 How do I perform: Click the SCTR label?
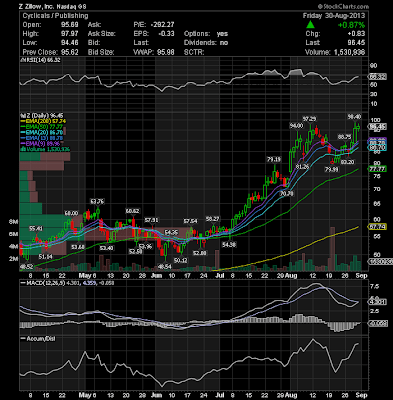tap(194, 52)
